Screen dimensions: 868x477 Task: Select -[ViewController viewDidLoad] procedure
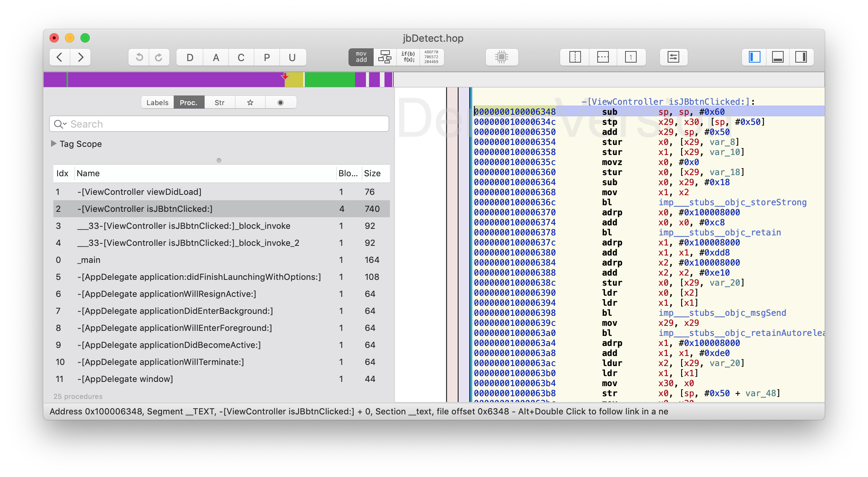click(x=221, y=192)
